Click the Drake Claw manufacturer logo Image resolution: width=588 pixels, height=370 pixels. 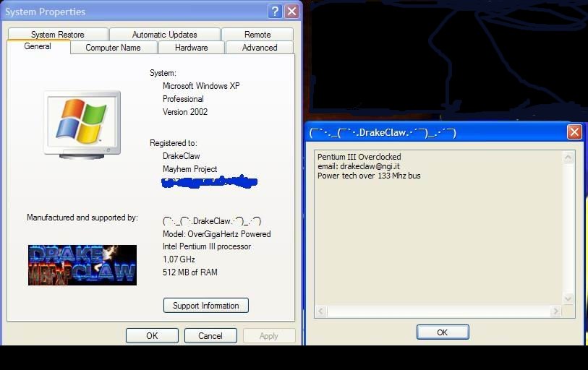click(82, 265)
